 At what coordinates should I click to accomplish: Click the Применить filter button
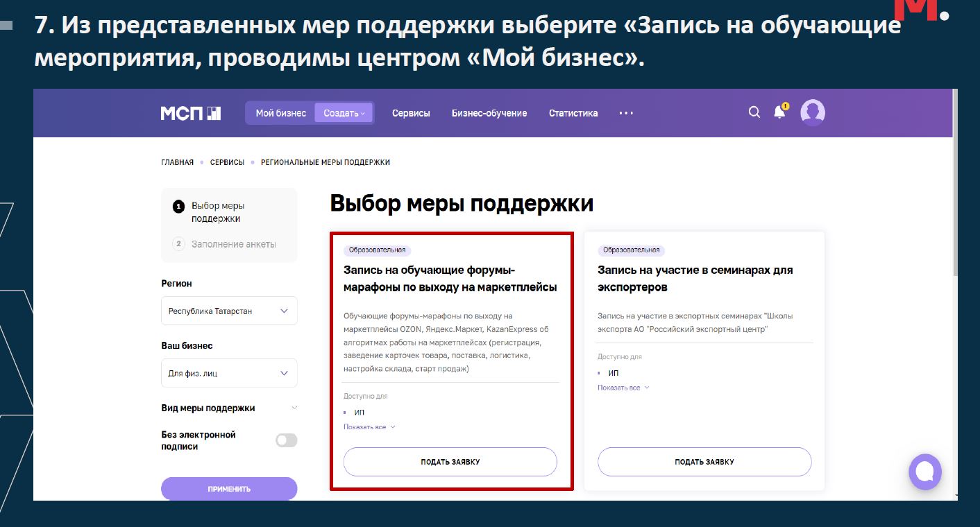(229, 489)
